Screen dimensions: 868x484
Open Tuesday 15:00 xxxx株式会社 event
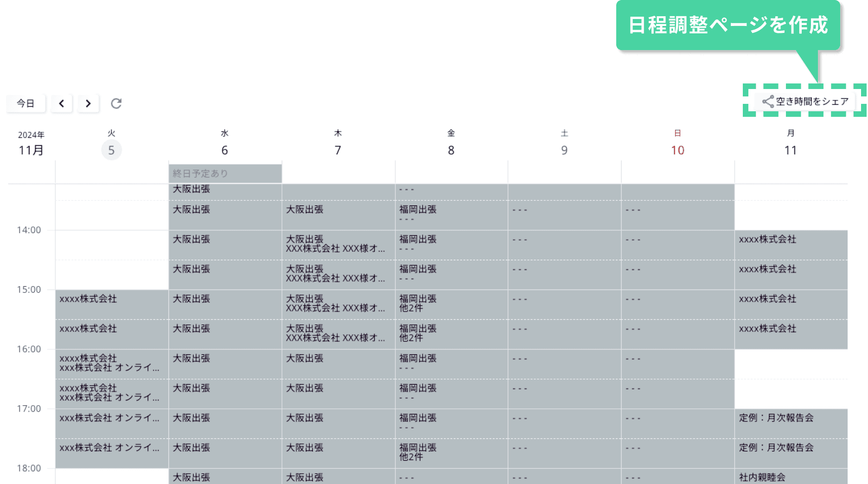112,305
